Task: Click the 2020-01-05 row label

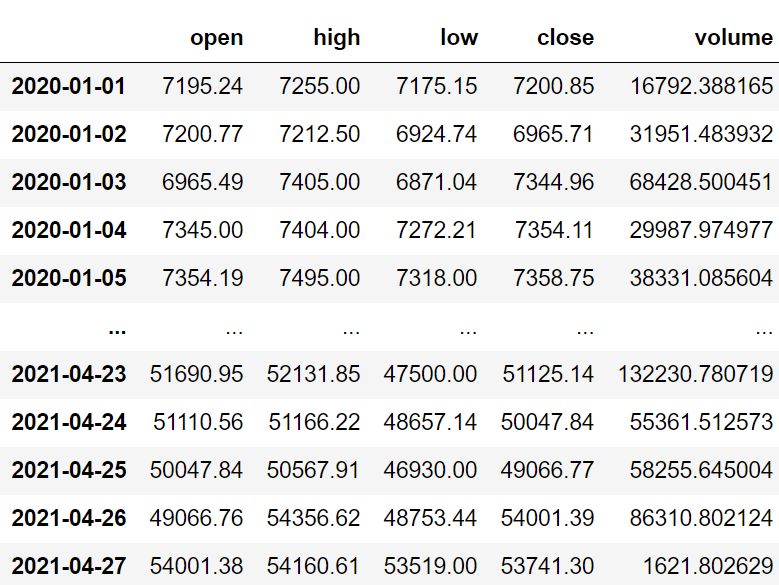Action: pos(69,278)
